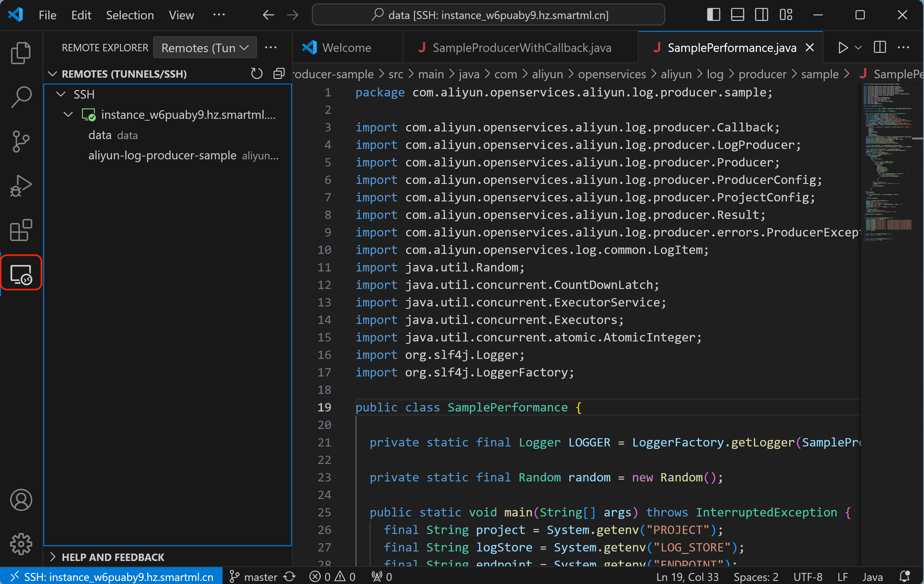Viewport: 924px width, 584px height.
Task: Click breadcrumb segment 'producer'
Action: pos(762,74)
